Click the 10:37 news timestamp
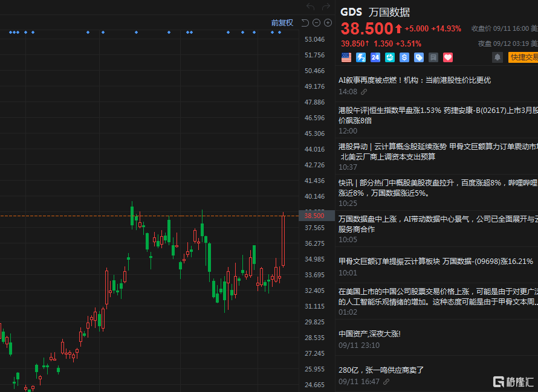538x392 pixels. 348,167
